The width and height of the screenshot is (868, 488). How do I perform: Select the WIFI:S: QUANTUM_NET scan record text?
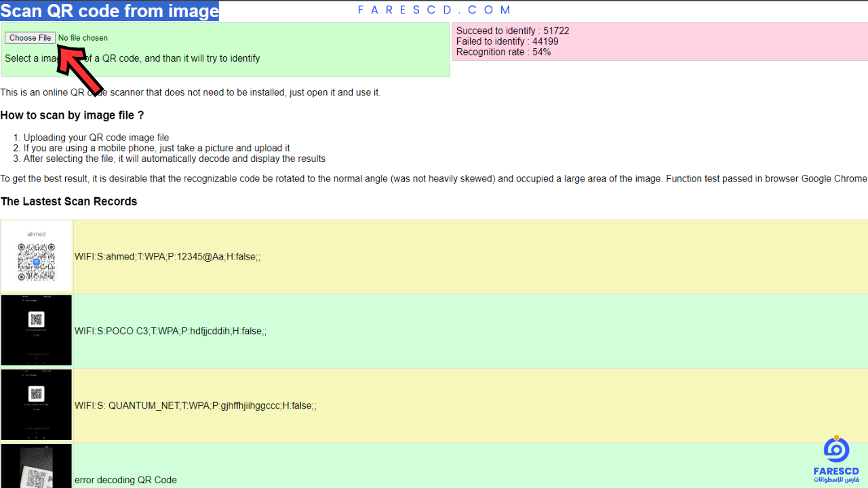[195, 406]
